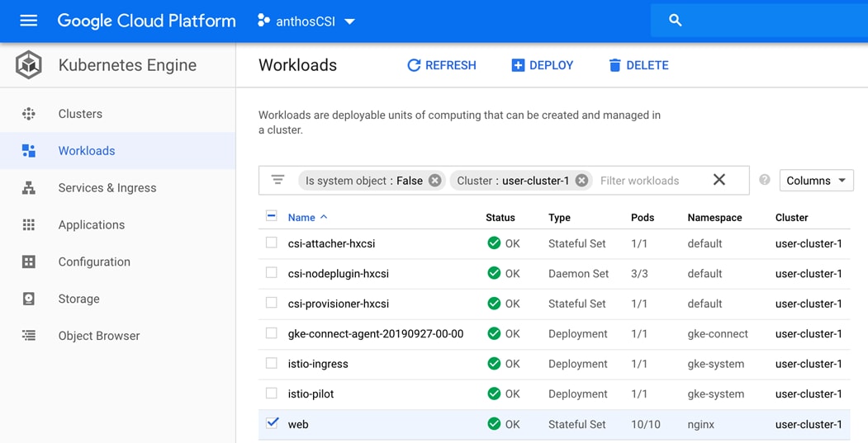Open Services & Ingress in the sidebar

point(117,188)
